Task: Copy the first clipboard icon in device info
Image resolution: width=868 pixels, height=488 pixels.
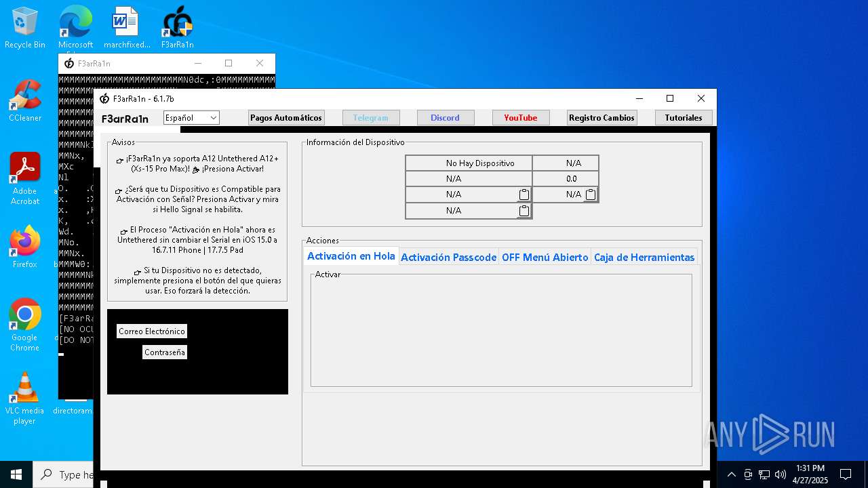Action: [524, 195]
